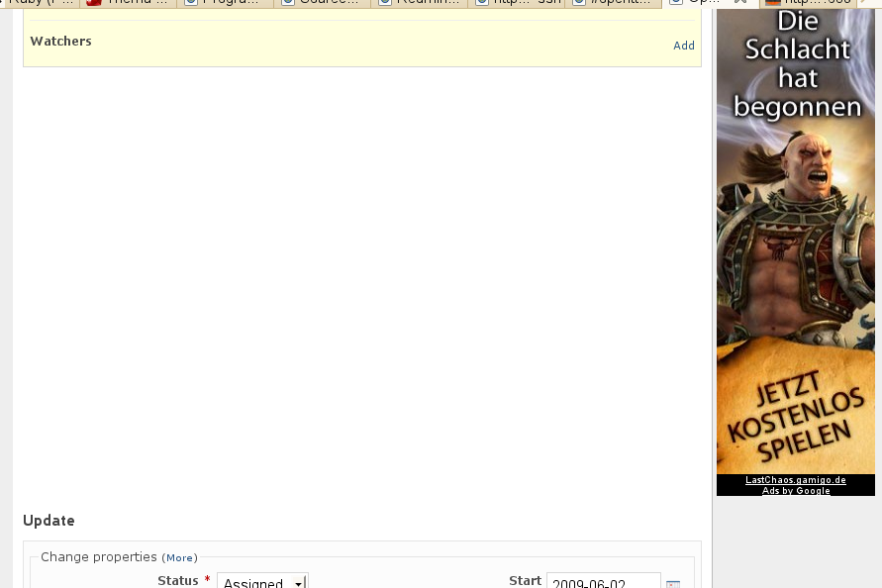Switch to the Thema browser tab
Screen dimensions: 882x588
coord(129,3)
